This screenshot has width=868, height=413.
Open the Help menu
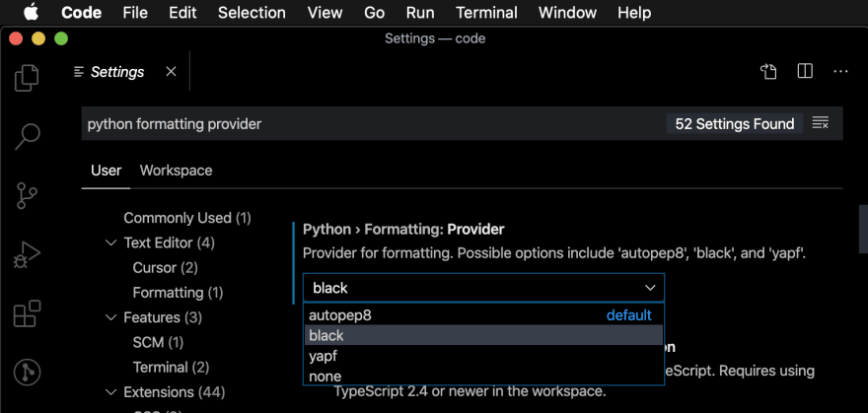[634, 12]
